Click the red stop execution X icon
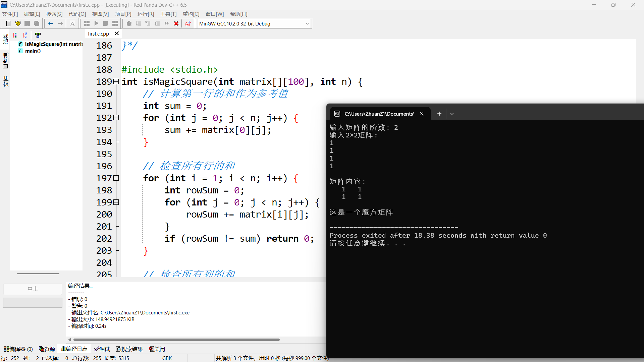Image resolution: width=644 pixels, height=362 pixels. [x=176, y=23]
